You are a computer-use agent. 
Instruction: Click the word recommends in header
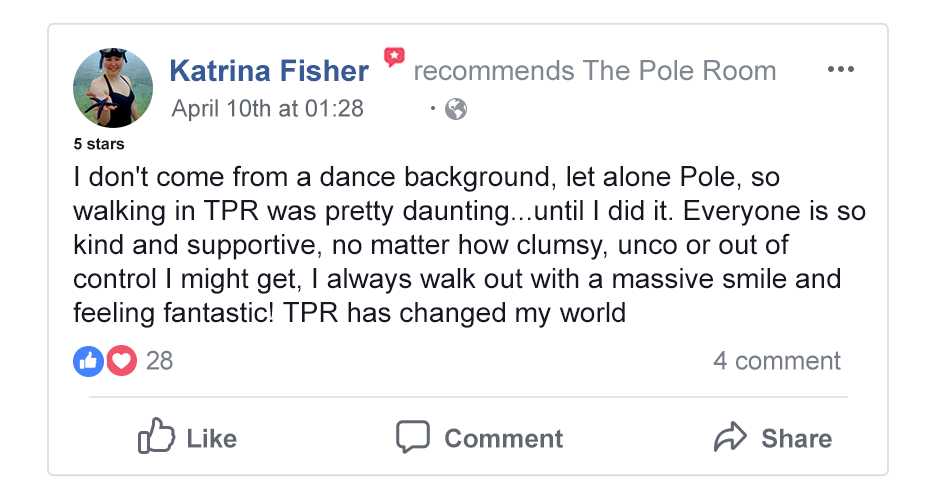click(x=493, y=71)
